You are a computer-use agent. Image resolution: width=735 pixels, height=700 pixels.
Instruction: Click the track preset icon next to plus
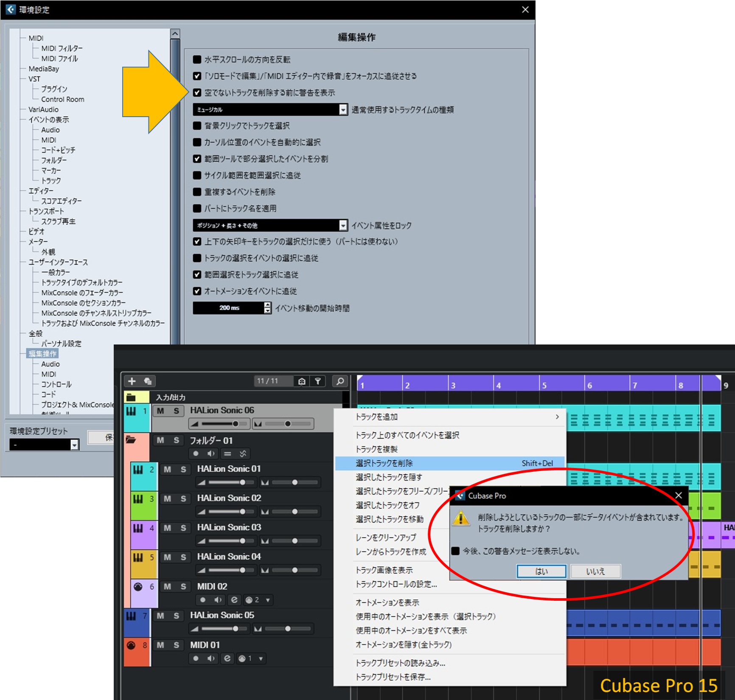coord(148,381)
